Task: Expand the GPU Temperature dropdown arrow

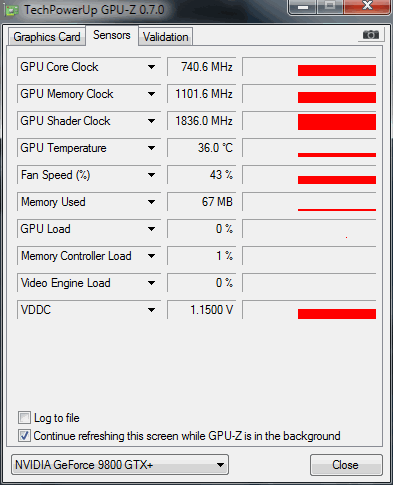Action: point(151,148)
